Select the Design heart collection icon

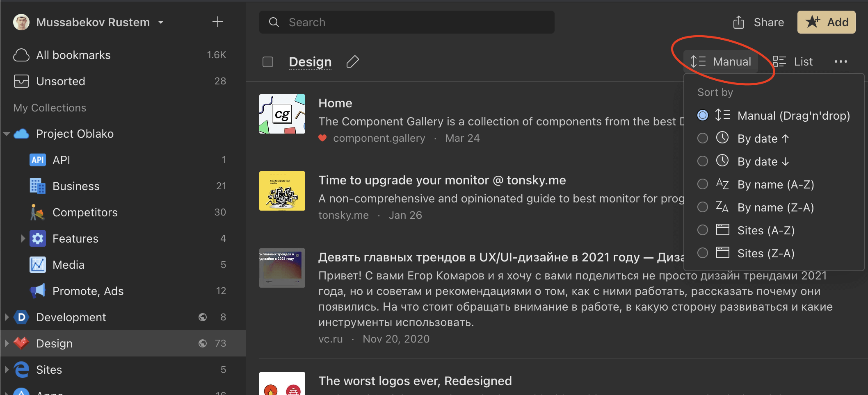click(21, 343)
